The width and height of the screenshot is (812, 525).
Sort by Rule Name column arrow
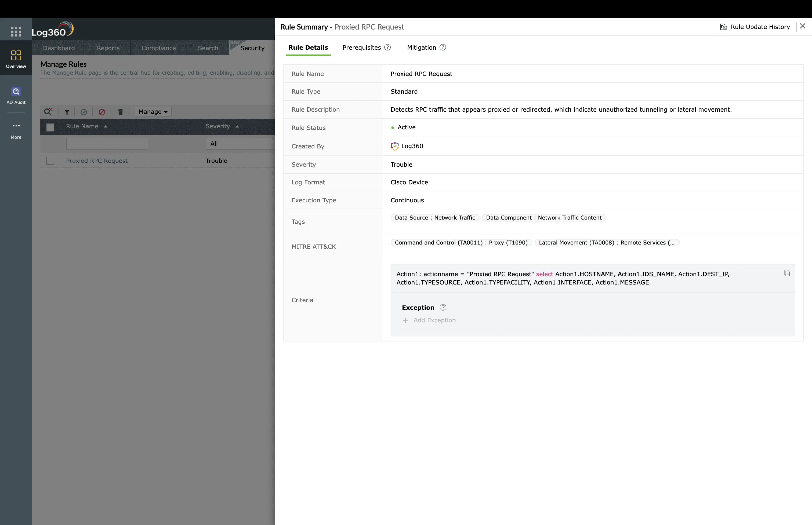105,126
